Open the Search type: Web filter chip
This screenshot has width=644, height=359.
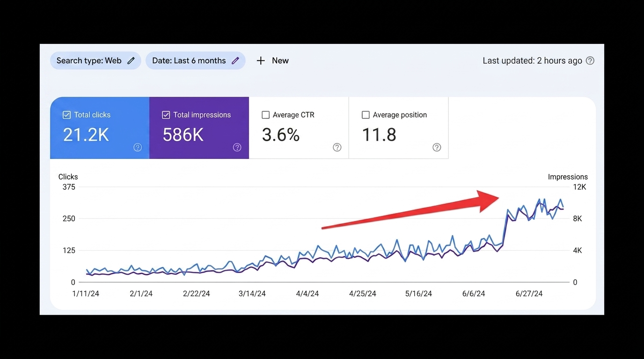(95, 61)
